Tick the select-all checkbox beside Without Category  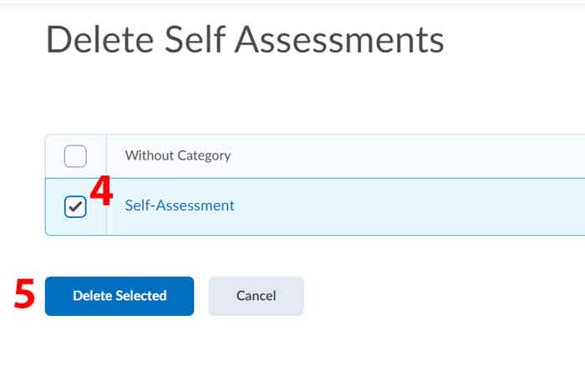pyautogui.click(x=75, y=155)
